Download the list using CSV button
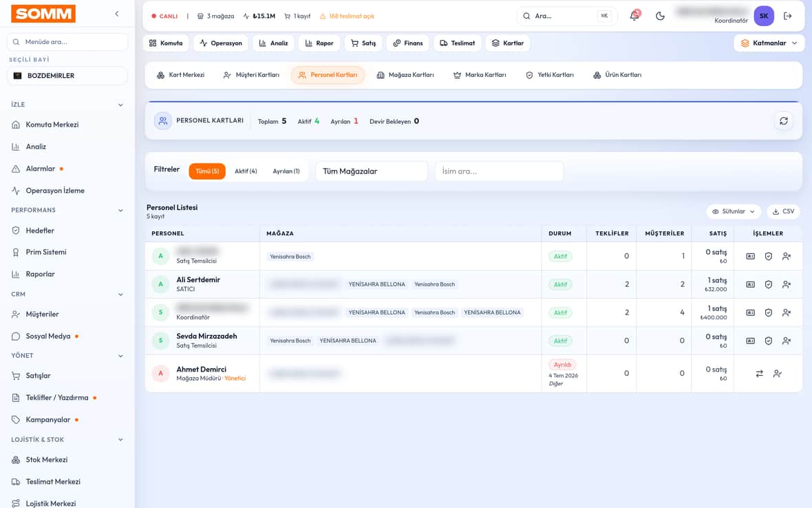 click(784, 211)
